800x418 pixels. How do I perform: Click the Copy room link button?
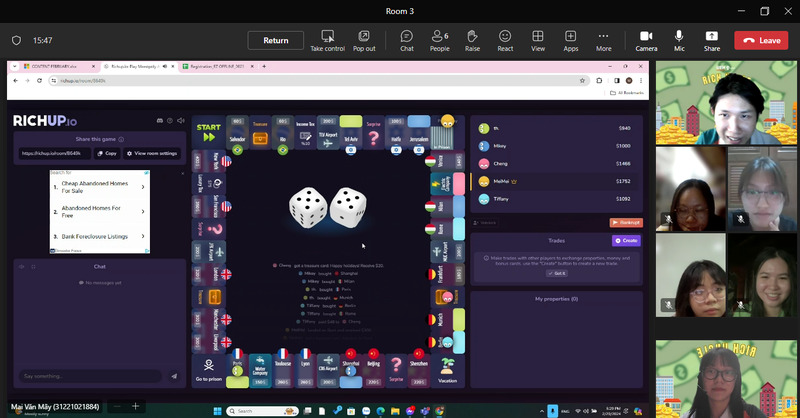click(x=107, y=153)
